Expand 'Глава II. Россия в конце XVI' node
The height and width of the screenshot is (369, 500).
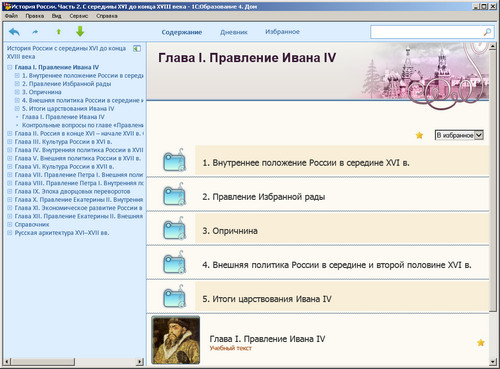click(10, 133)
